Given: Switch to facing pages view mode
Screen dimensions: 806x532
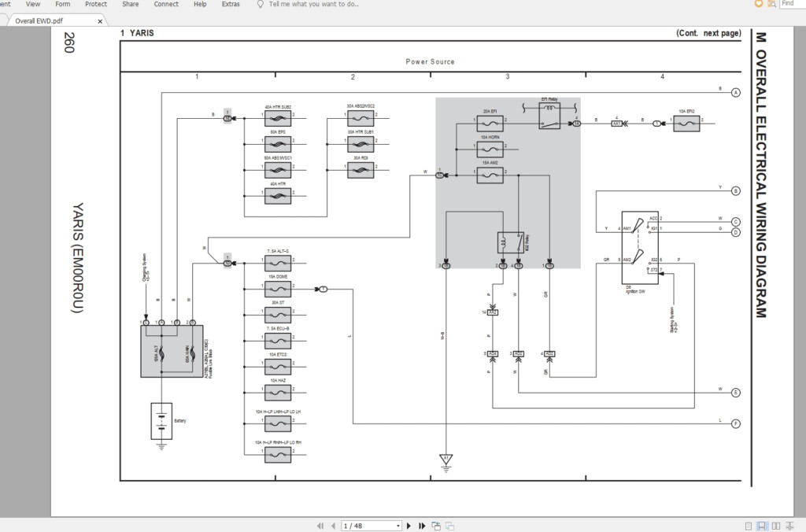Looking at the screenshot, I should coord(776,526).
